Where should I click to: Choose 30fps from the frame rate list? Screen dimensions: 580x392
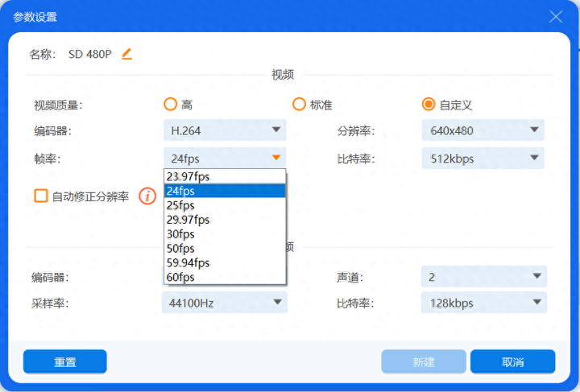pyautogui.click(x=225, y=234)
